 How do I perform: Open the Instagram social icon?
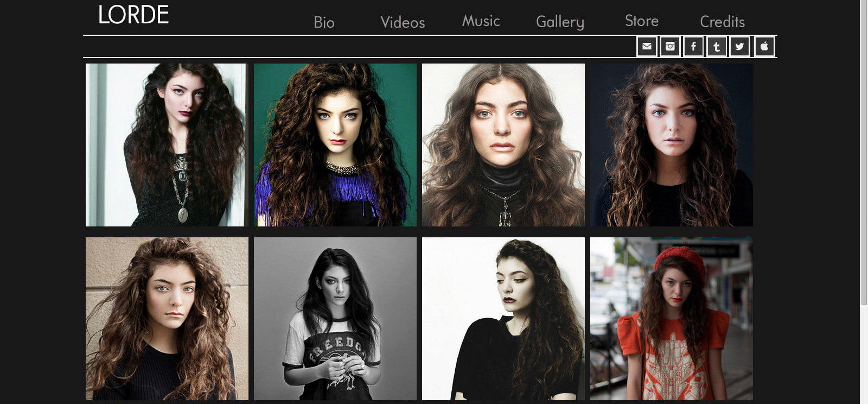click(671, 47)
